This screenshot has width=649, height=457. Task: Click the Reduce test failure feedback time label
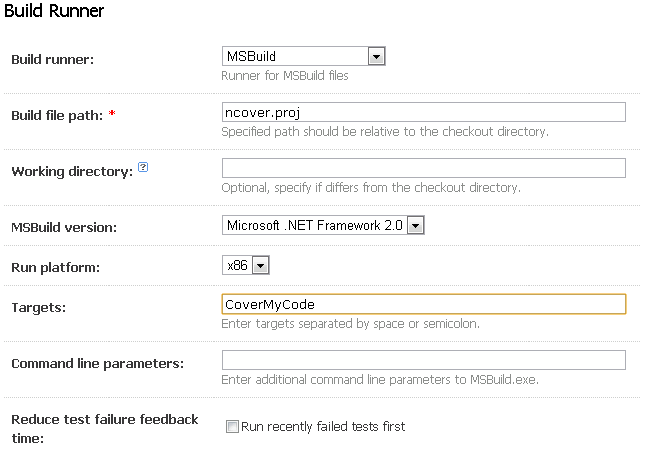(x=105, y=428)
